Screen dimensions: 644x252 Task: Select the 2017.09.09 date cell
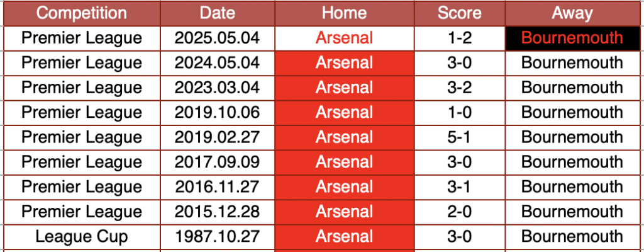point(217,162)
